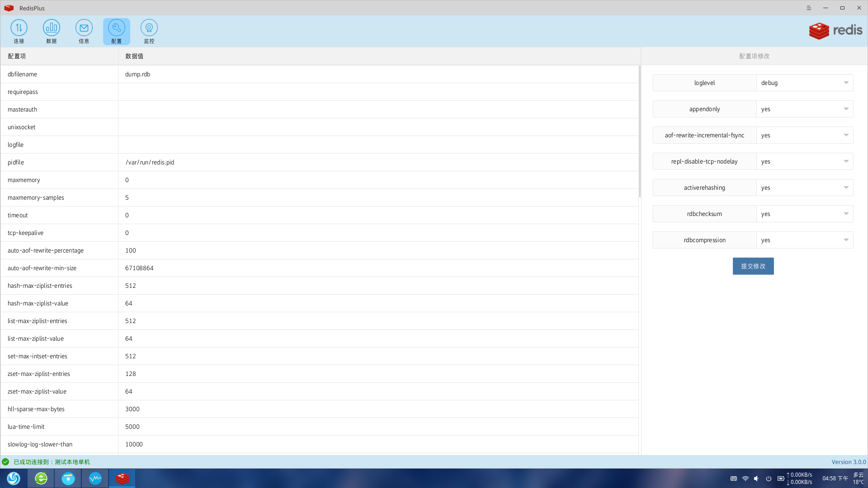Select the auto-aof-rewrite-percentage row
The width and height of the screenshot is (868, 488).
click(x=320, y=250)
